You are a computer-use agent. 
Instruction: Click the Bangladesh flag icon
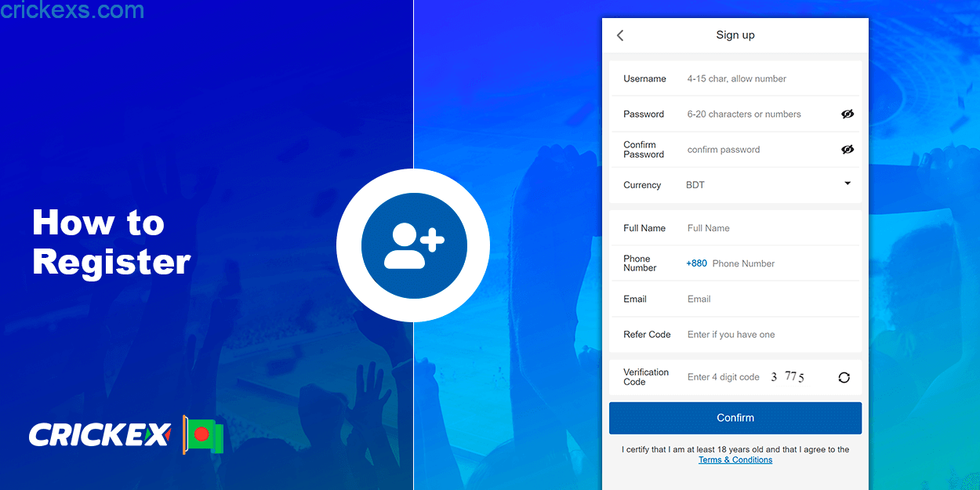pos(204,434)
